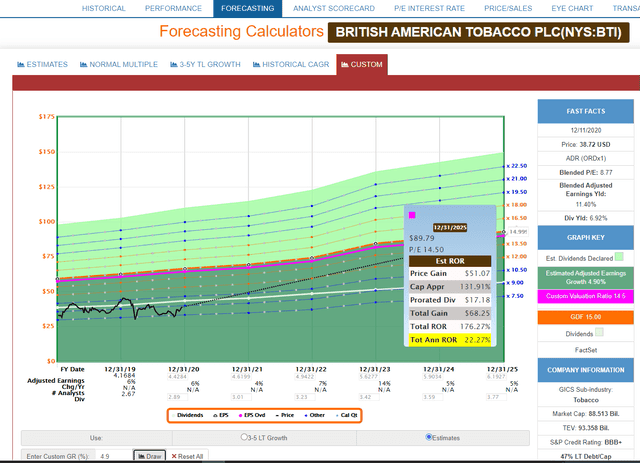Toggle Price series in chart legend
The width and height of the screenshot is (640, 463).
tap(285, 415)
